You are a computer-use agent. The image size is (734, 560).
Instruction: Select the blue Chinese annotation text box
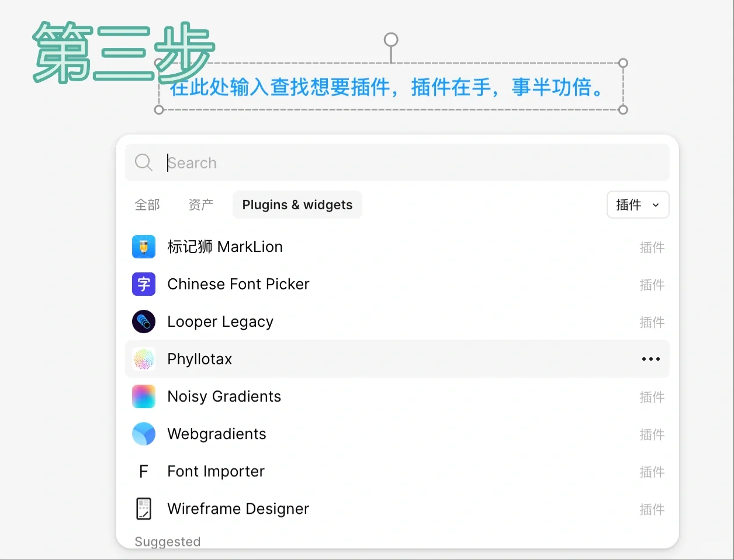click(x=390, y=87)
